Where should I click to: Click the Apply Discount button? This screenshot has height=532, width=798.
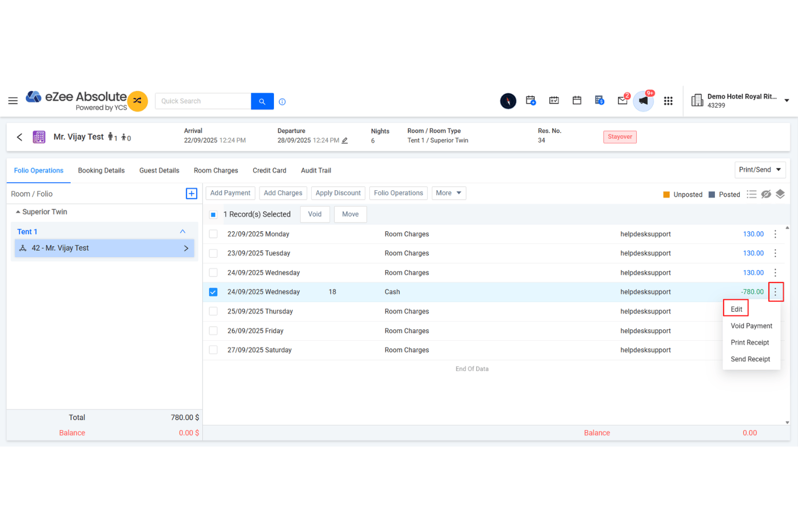(338, 193)
